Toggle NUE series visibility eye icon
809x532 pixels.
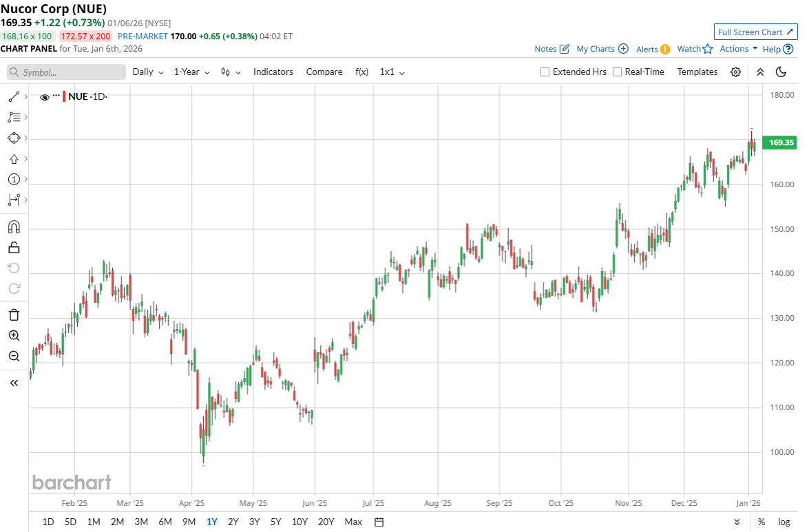point(45,97)
